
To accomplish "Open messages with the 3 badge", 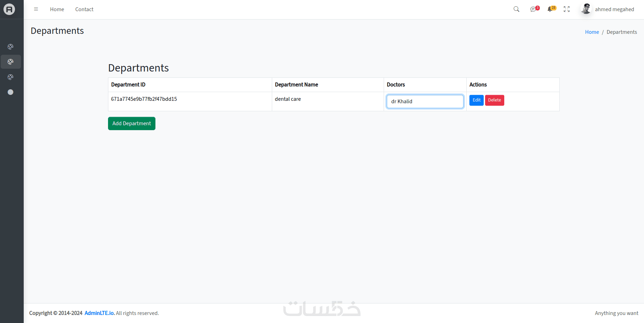I will (534, 9).
